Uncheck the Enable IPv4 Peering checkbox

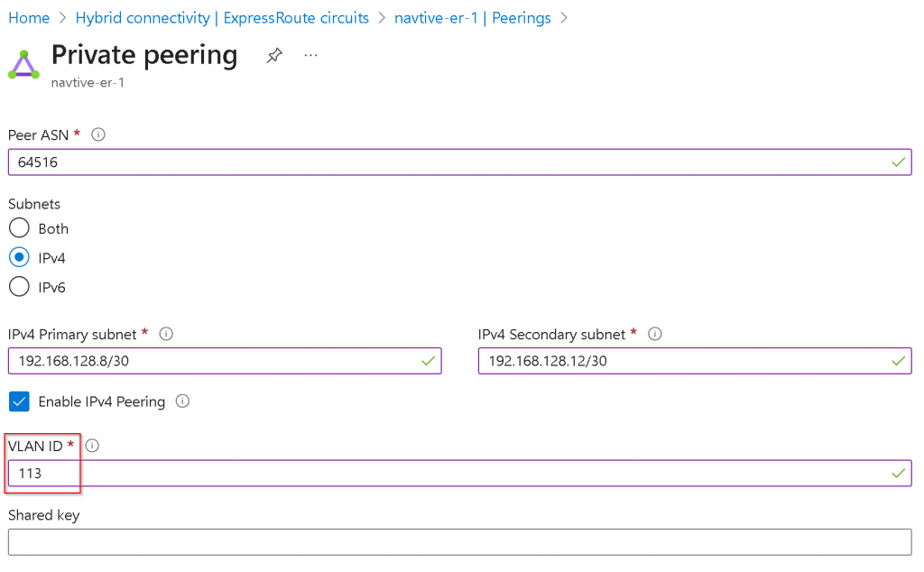(19, 401)
